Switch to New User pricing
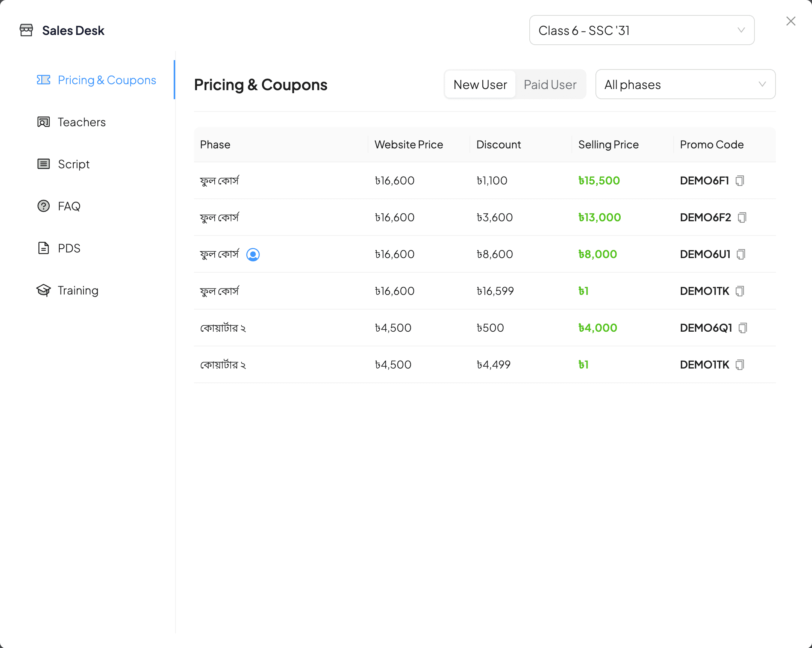This screenshot has width=812, height=648. click(480, 84)
